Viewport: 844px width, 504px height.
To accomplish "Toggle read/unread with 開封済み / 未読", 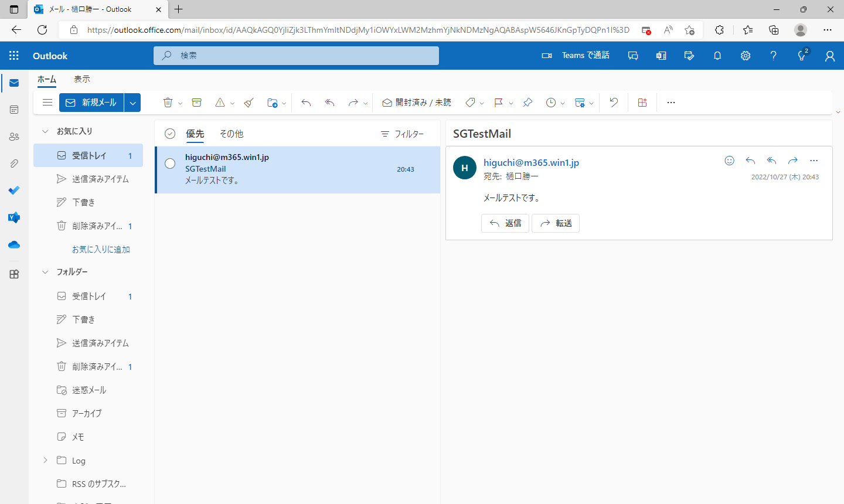I will pyautogui.click(x=417, y=103).
